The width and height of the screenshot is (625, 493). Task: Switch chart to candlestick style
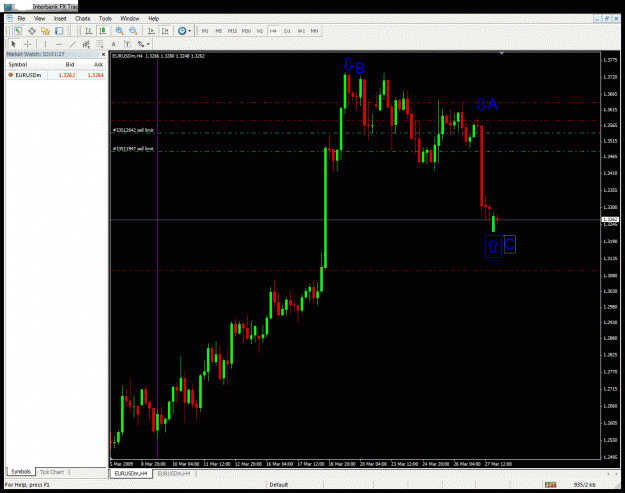(x=102, y=31)
